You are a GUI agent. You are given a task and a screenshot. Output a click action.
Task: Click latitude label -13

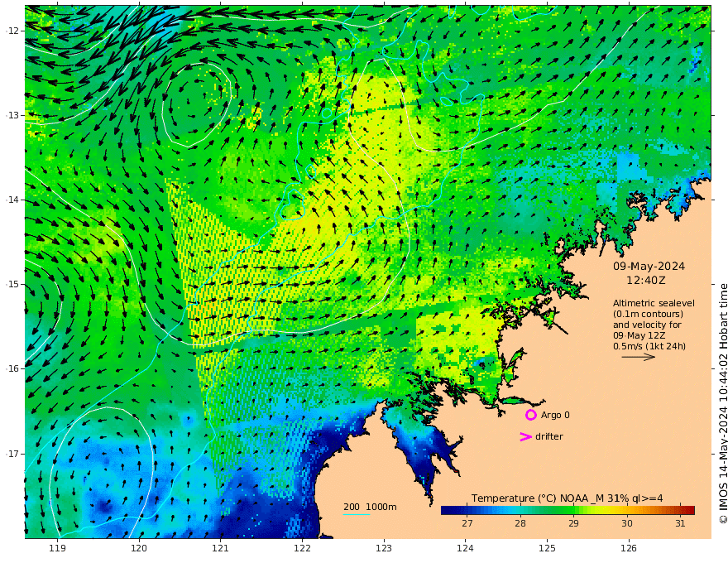[x=12, y=115]
